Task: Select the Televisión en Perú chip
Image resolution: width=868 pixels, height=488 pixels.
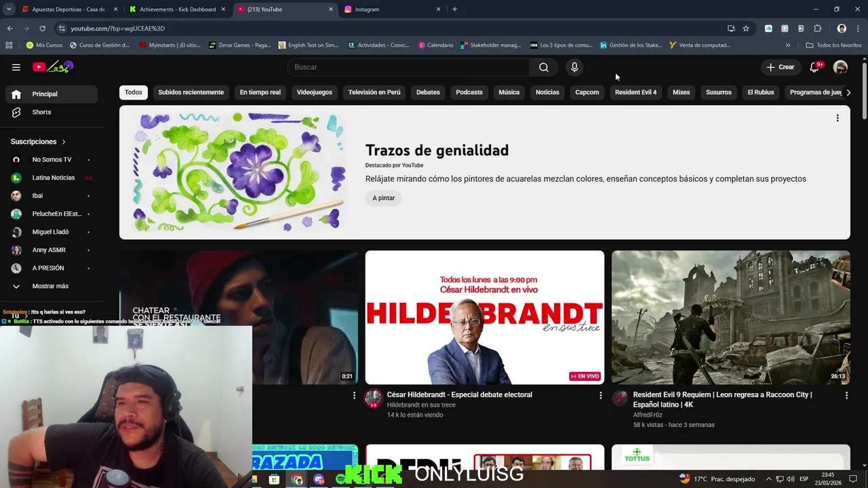Action: click(x=374, y=92)
